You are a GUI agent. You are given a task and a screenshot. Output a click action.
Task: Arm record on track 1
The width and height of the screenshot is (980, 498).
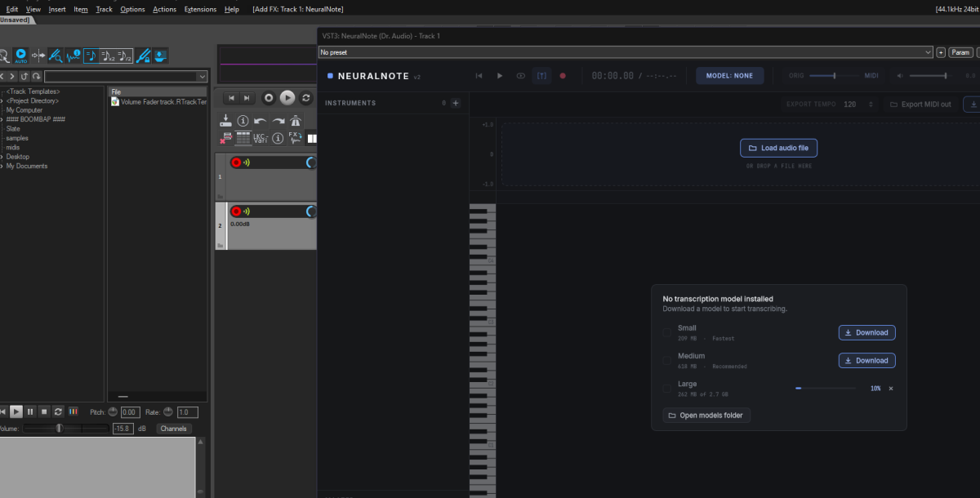click(236, 162)
